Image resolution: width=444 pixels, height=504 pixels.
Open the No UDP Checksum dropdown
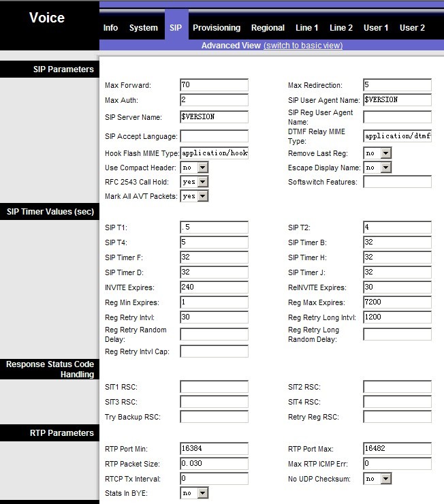tap(377, 479)
